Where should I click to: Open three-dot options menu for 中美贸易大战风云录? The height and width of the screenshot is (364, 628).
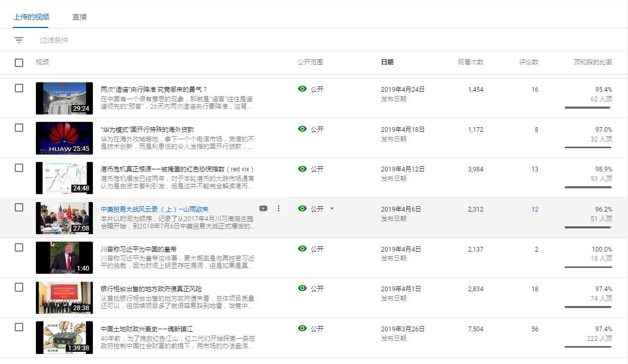coord(279,208)
